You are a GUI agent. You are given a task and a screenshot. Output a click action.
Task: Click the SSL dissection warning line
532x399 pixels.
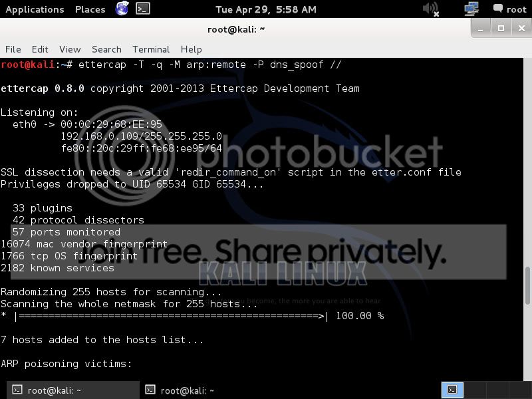click(x=231, y=172)
